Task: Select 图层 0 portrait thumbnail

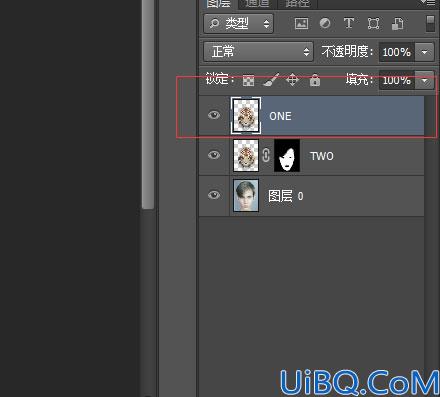Action: (246, 195)
